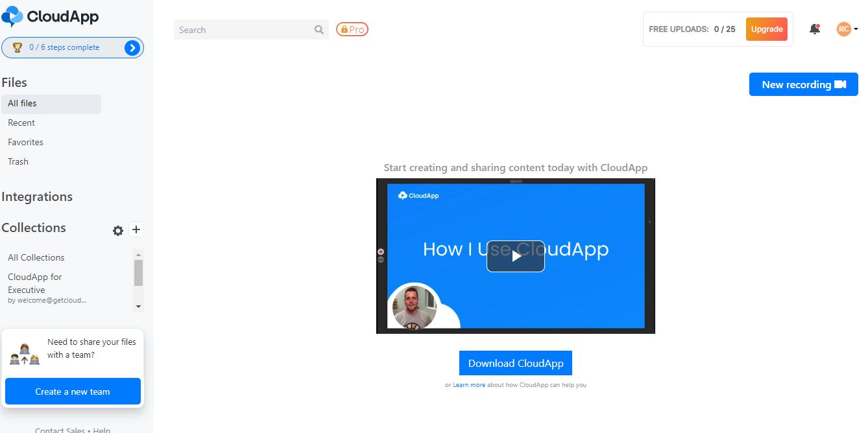Click "Need to share your files" text
Screen dimensions: 868x433
click(91, 348)
